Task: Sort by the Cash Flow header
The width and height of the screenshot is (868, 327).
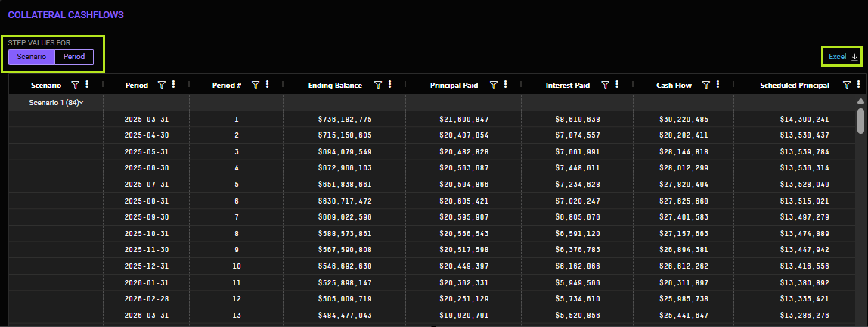Action: [x=674, y=86]
